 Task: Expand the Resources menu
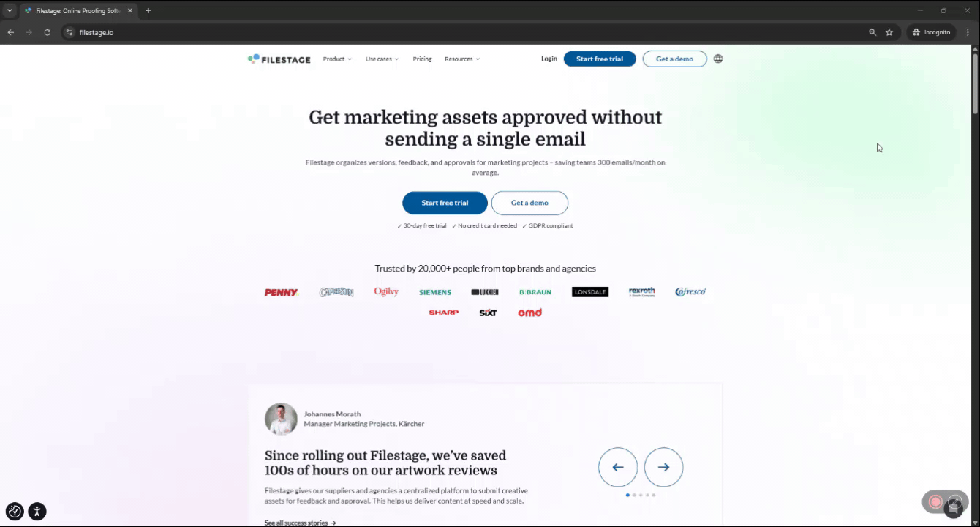click(462, 59)
